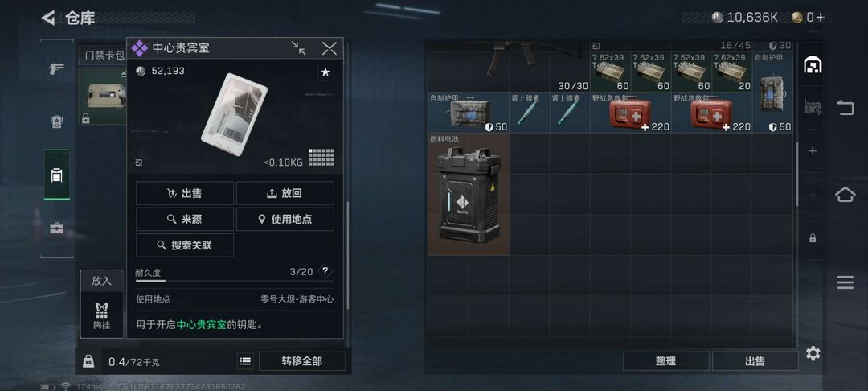The height and width of the screenshot is (391, 868).
Task: Select the weapons pistol category icon
Action: click(x=56, y=68)
